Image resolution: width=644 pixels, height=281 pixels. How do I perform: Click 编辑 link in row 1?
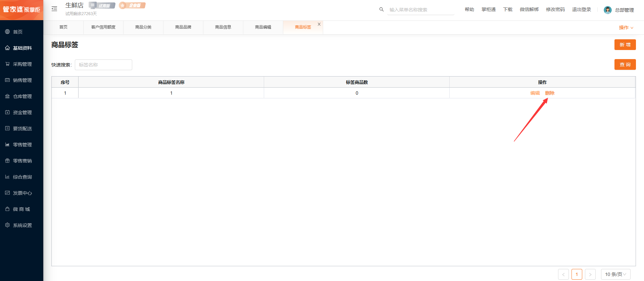click(x=535, y=93)
